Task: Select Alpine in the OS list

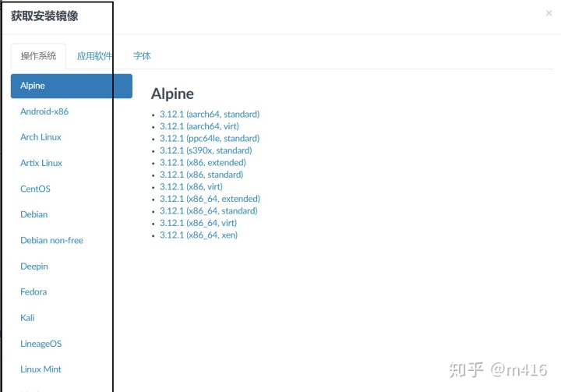Action: 72,86
